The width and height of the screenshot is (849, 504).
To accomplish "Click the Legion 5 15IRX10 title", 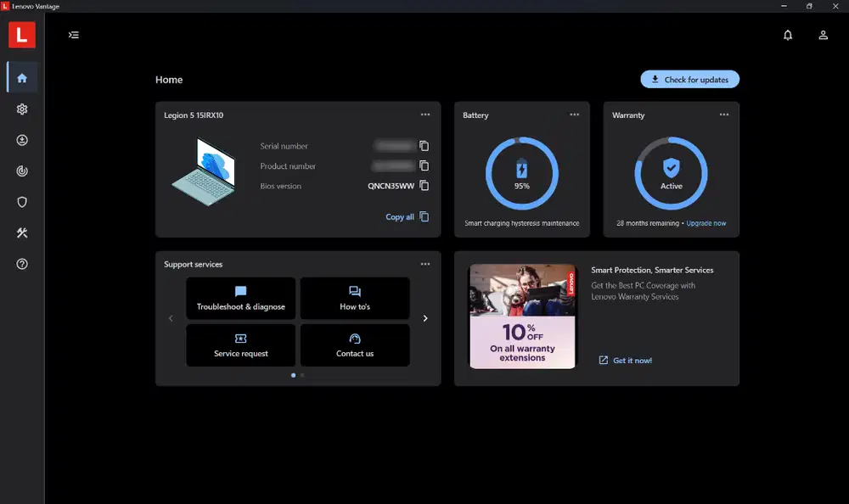I will 194,115.
